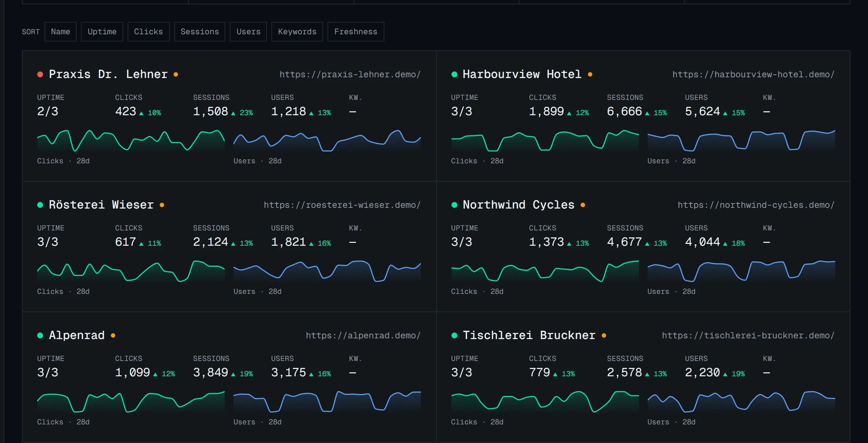Select the 1,899 clicks value
Image resolution: width=868 pixels, height=443 pixels.
[x=546, y=111]
